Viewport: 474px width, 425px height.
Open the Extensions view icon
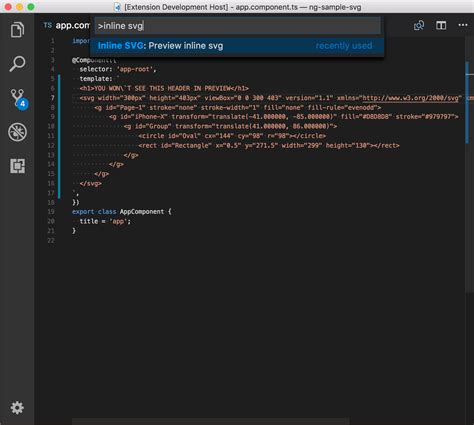pos(17,166)
